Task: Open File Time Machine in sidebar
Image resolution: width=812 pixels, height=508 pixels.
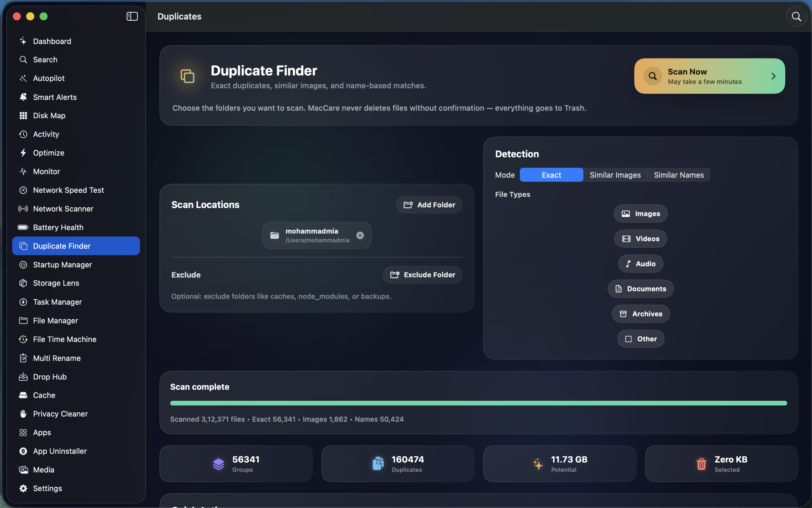Action: point(76,339)
